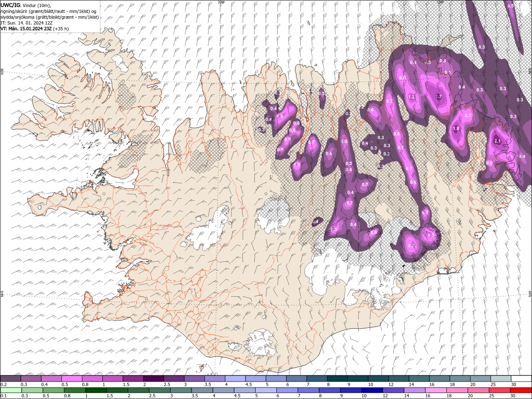Pick top-row legend swatch between 6 and 7
The image size is (532, 399).
pyautogui.click(x=296, y=379)
